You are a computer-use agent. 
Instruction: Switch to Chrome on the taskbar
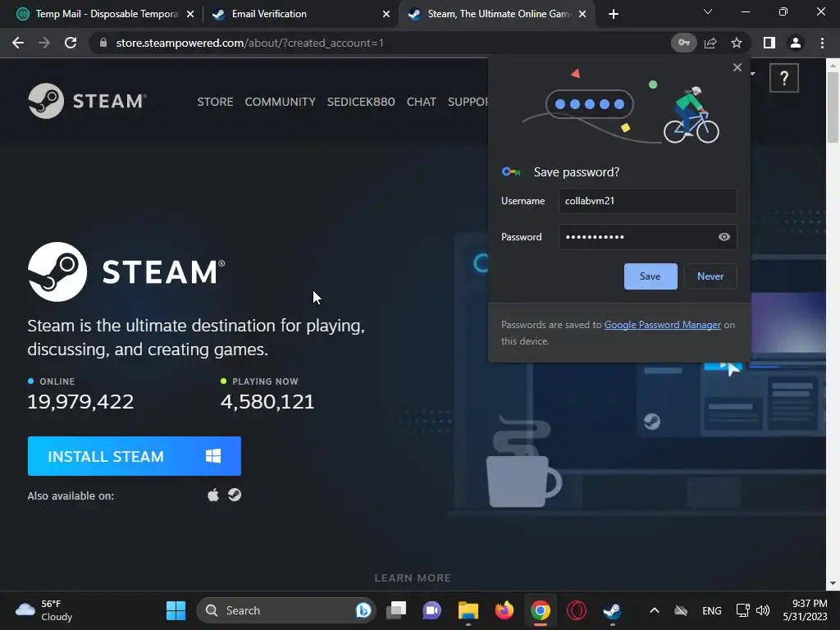click(x=540, y=610)
